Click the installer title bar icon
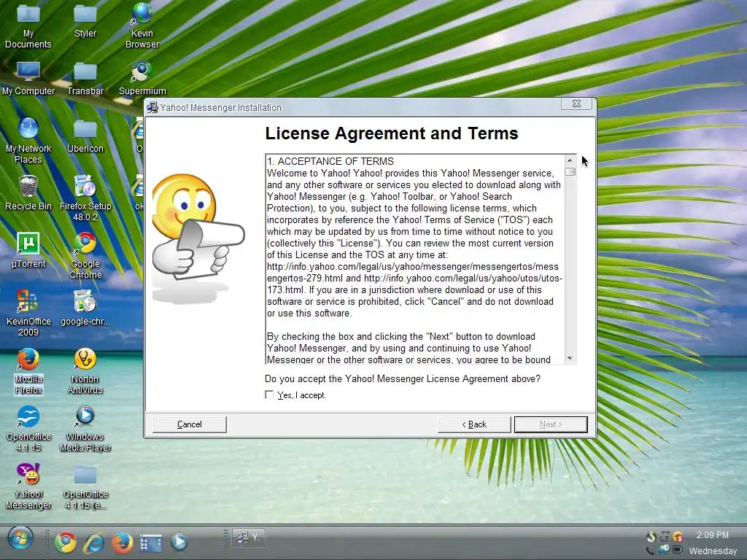The height and width of the screenshot is (560, 747). [152, 108]
